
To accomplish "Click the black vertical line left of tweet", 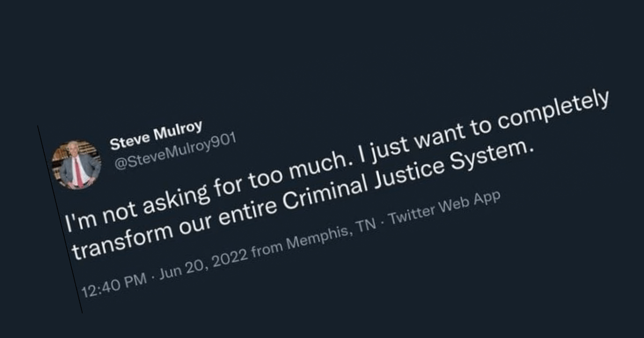I will coord(60,219).
